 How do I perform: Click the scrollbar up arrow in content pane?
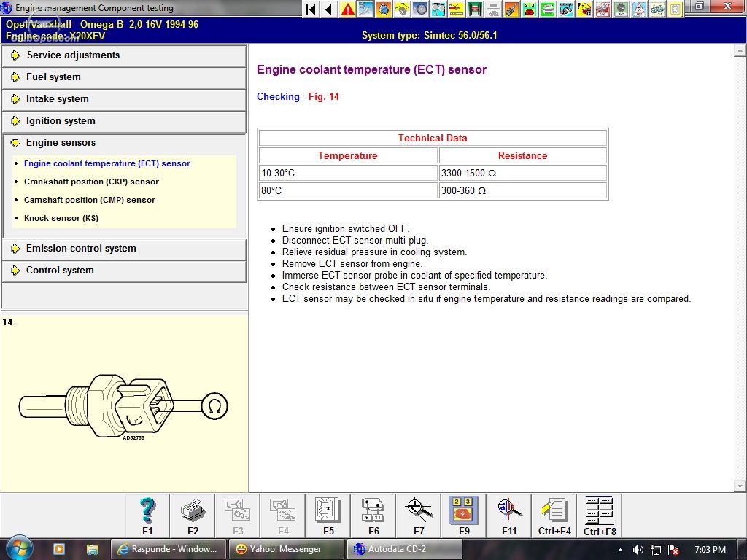point(740,50)
